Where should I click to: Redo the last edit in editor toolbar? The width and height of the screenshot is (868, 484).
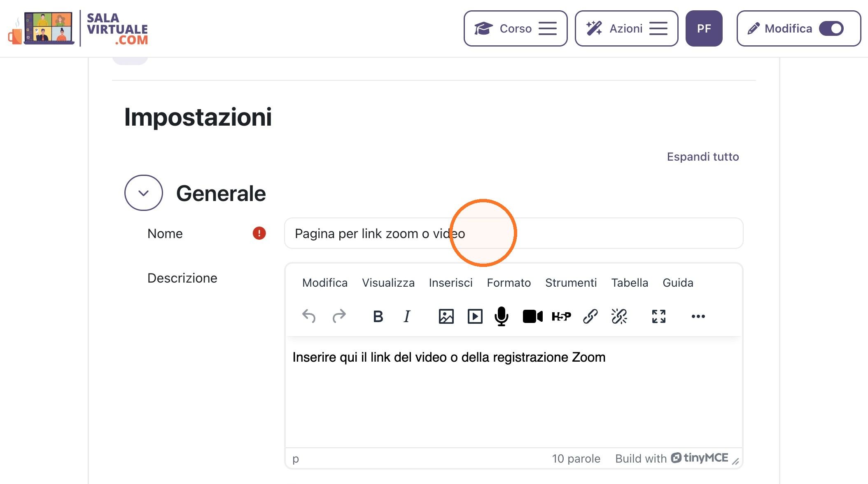point(339,316)
